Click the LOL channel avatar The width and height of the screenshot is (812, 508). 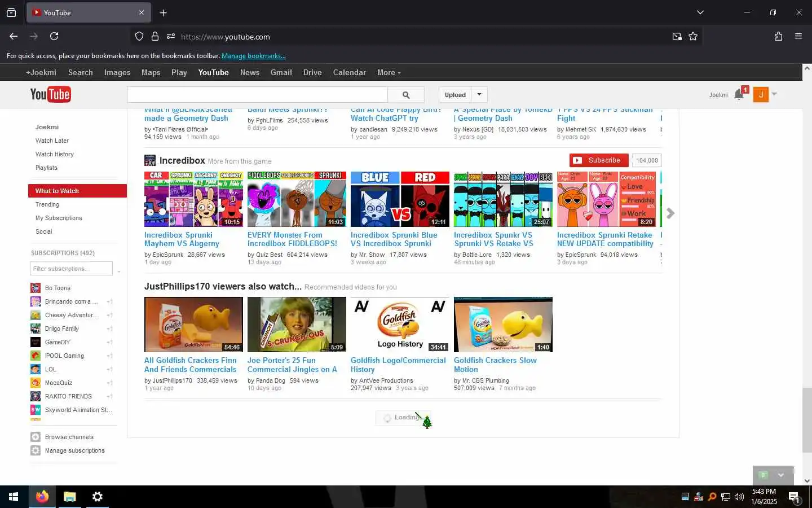coord(36,369)
